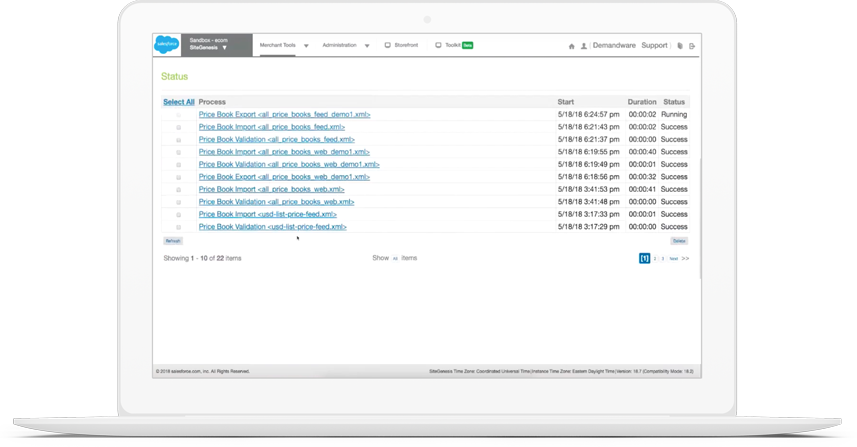Open the Storefront menu item
The height and width of the screenshot is (447, 857).
[406, 45]
